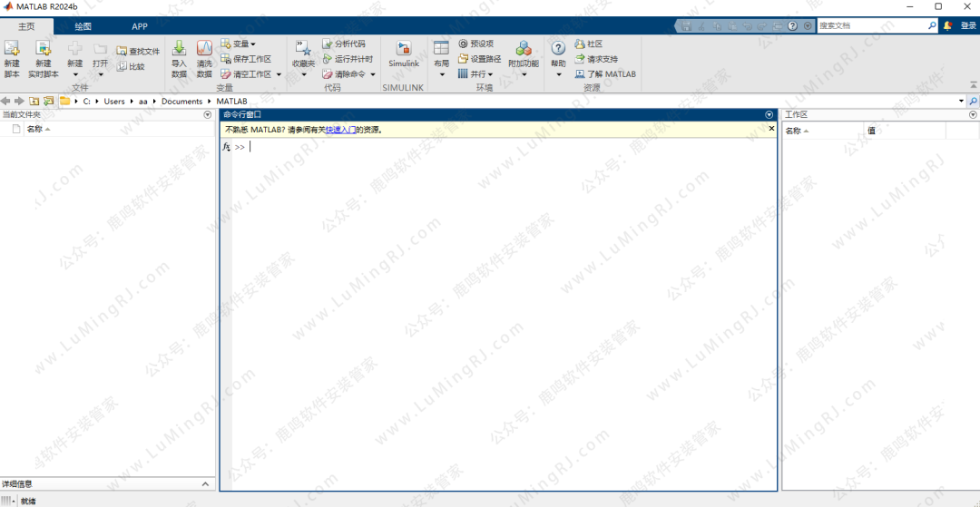Switch to the APP tab

click(x=140, y=26)
